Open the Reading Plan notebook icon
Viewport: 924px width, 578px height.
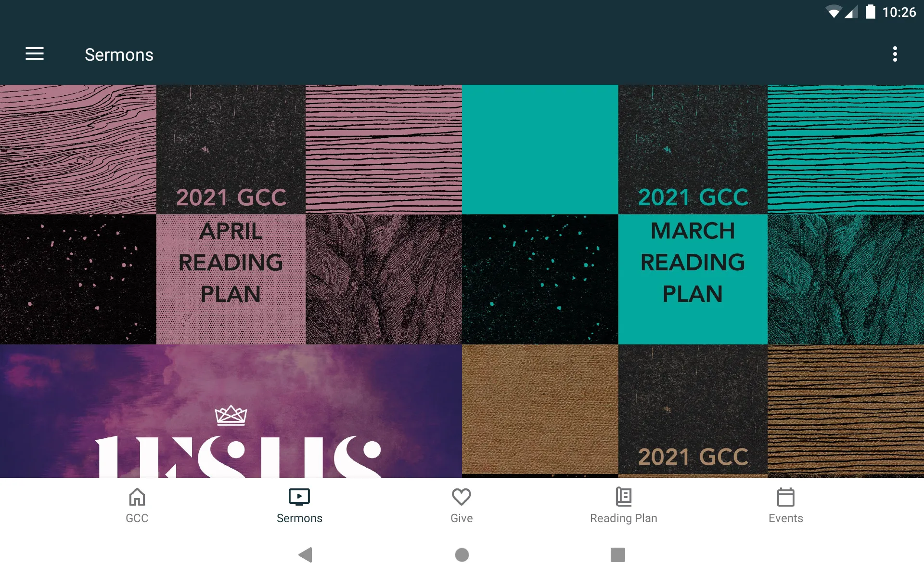tap(624, 497)
